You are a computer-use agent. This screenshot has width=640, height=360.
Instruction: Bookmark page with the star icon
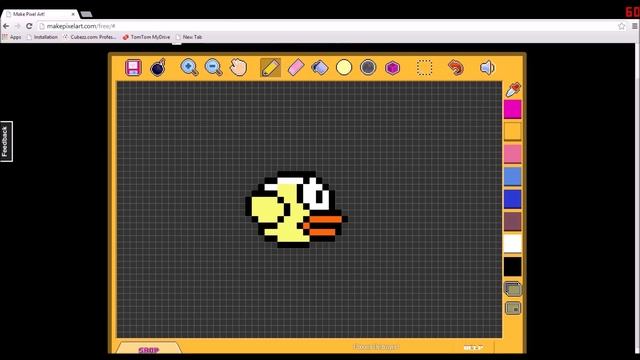click(621, 26)
